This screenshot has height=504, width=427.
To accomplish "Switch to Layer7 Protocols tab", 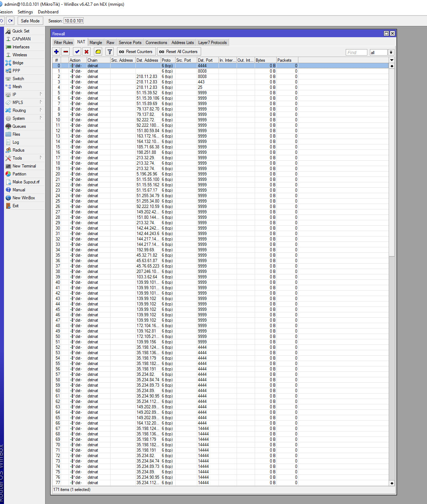I will pyautogui.click(x=212, y=43).
